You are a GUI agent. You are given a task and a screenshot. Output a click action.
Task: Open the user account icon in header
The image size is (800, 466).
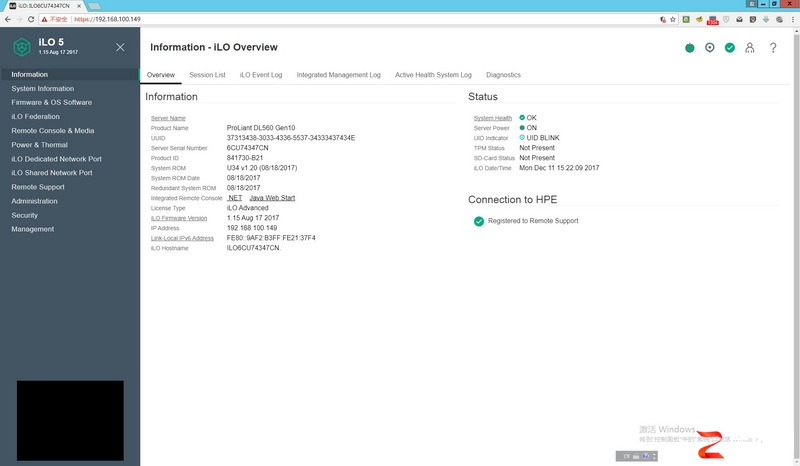point(749,47)
